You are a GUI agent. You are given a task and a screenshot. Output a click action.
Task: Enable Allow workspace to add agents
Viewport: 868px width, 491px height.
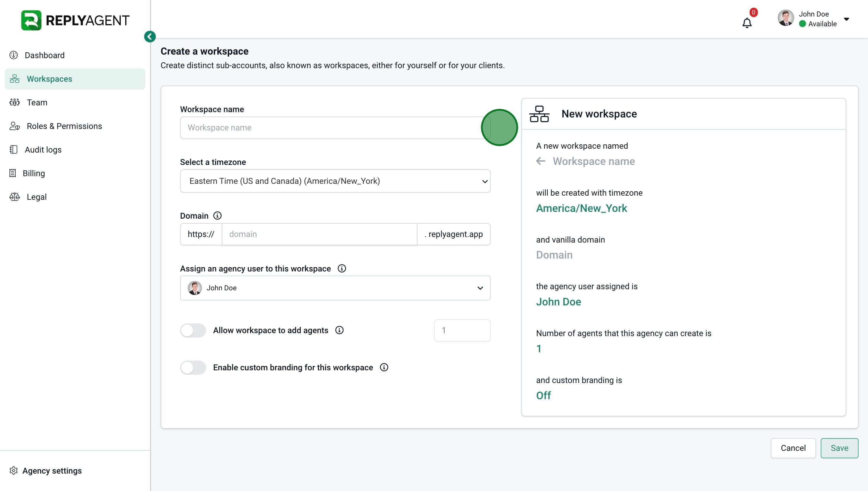click(193, 330)
